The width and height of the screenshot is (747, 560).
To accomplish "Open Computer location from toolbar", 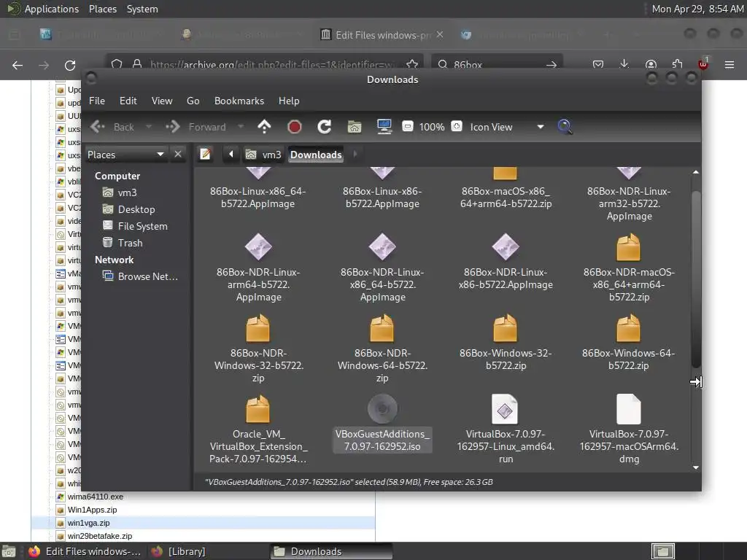I will [x=384, y=127].
